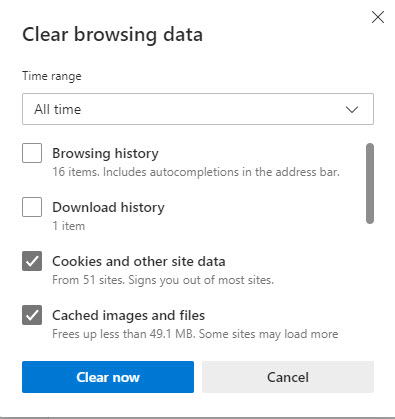Click the chevron arrow in Time range box

(x=352, y=109)
